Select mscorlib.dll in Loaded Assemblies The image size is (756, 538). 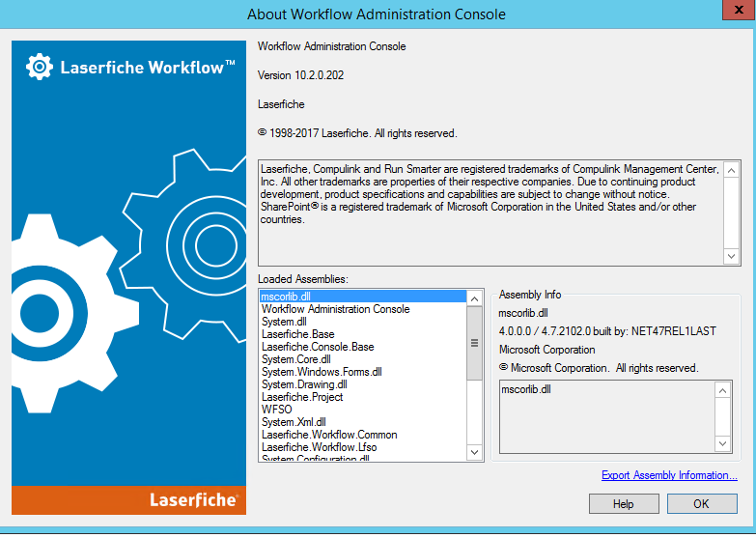(363, 297)
